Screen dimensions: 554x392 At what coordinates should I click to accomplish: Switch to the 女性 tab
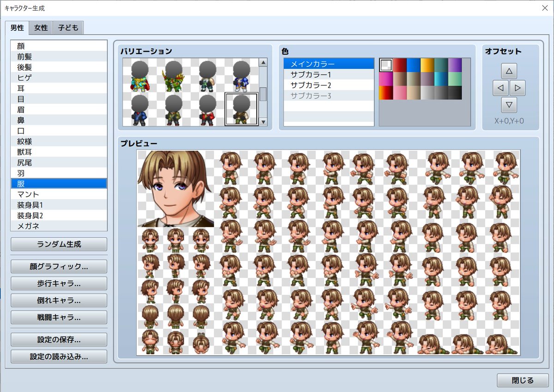pos(41,28)
